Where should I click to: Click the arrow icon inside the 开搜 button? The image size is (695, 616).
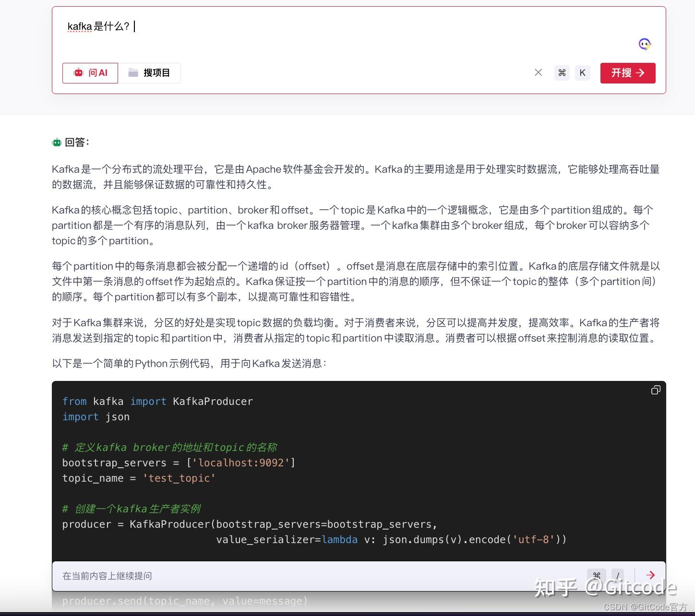click(x=640, y=73)
